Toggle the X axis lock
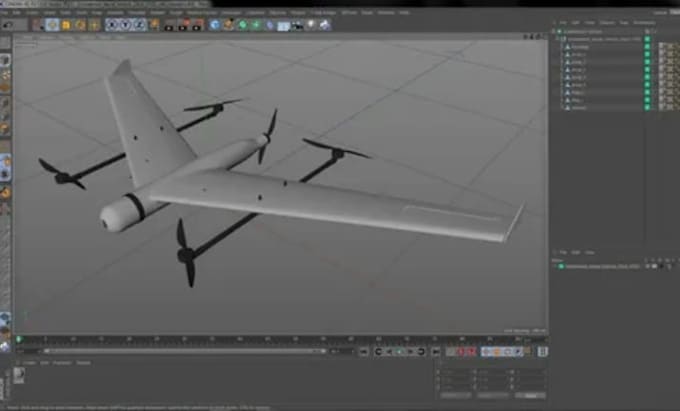 pyautogui.click(x=112, y=25)
